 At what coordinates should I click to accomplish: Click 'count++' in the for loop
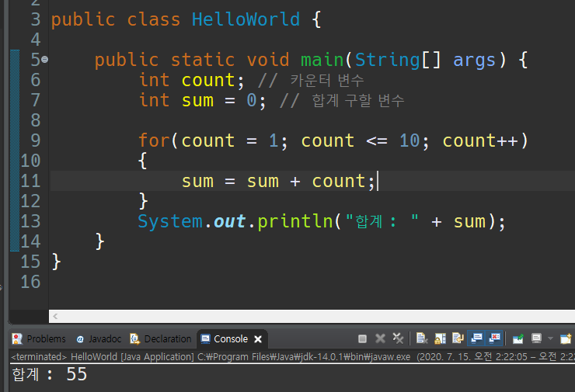480,140
